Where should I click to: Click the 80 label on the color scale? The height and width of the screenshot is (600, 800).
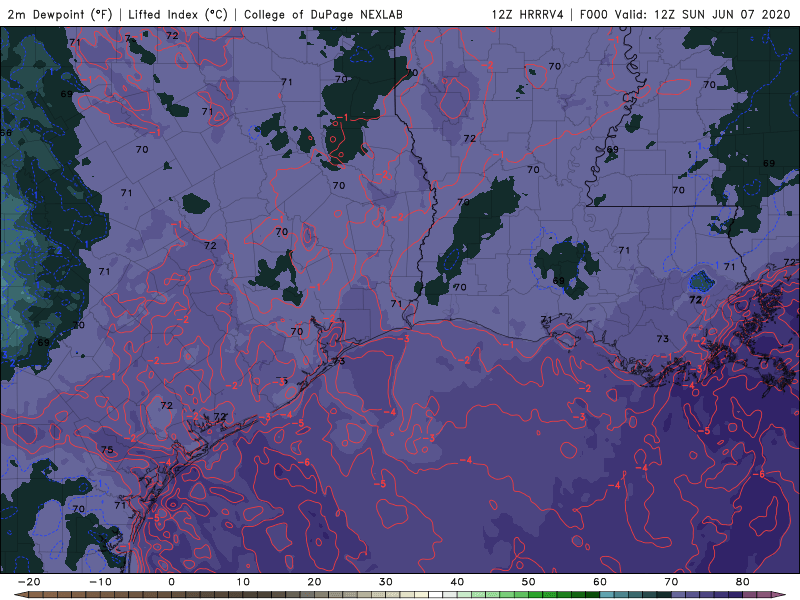[x=743, y=582]
